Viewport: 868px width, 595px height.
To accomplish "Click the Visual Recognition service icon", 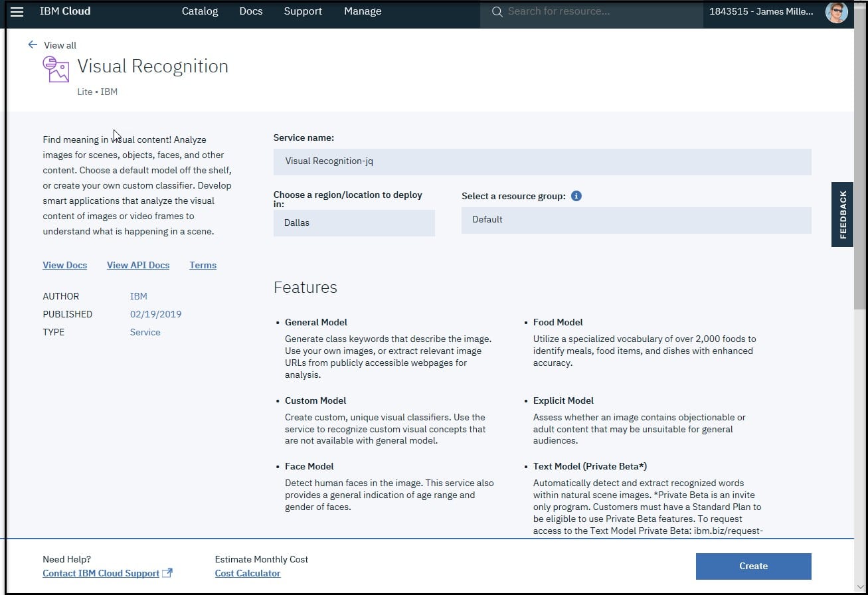I will click(x=56, y=68).
